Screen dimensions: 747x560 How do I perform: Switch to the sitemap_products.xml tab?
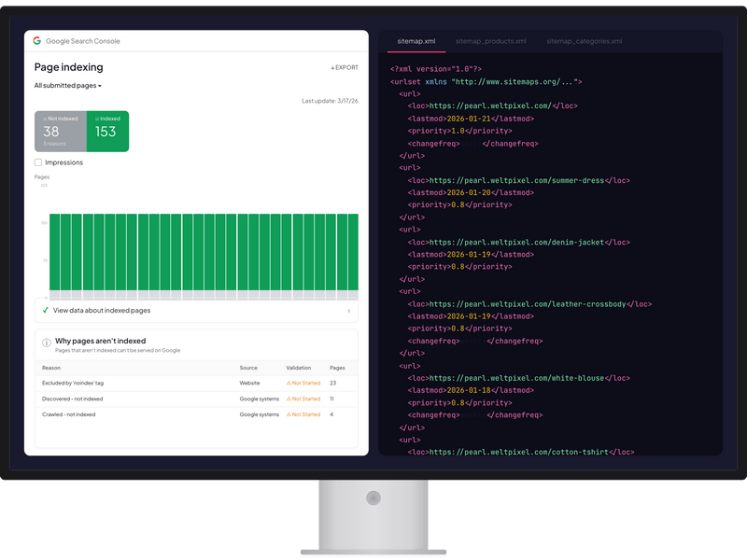(x=489, y=41)
